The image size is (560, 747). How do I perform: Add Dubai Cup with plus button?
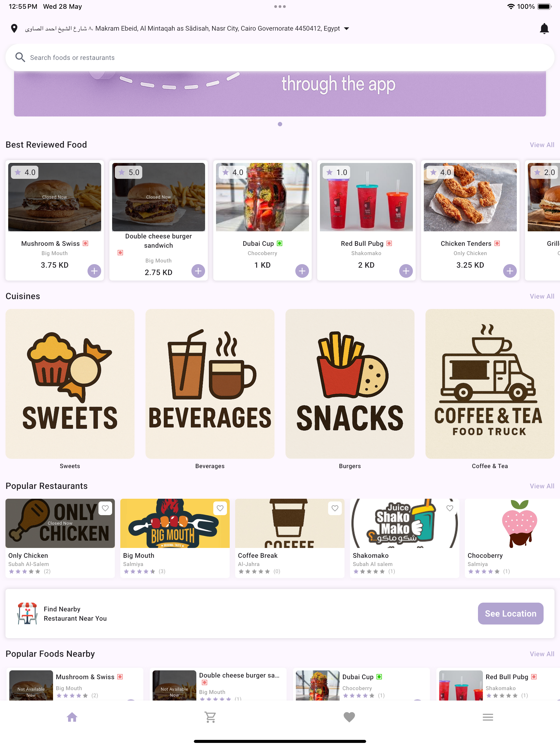pyautogui.click(x=302, y=271)
